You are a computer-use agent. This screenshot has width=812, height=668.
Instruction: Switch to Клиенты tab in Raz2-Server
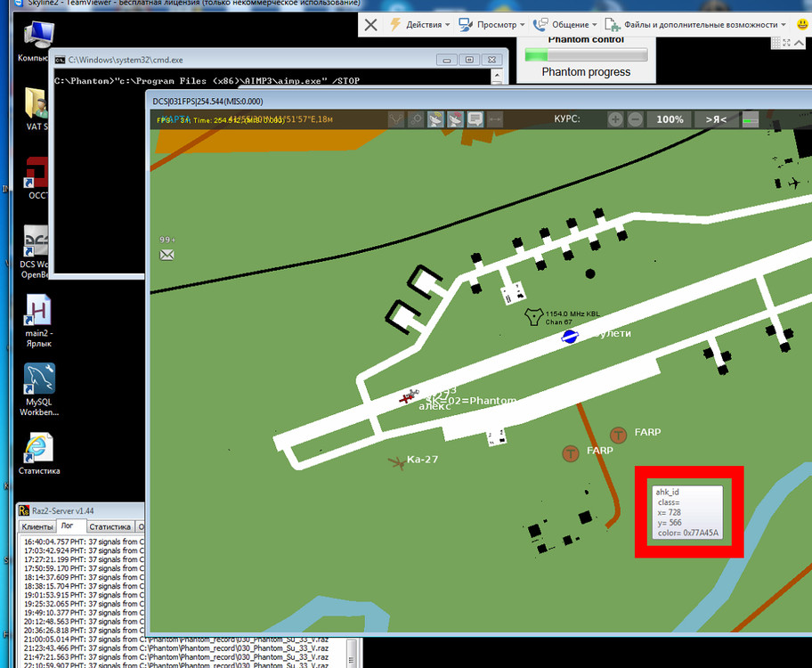(37, 526)
